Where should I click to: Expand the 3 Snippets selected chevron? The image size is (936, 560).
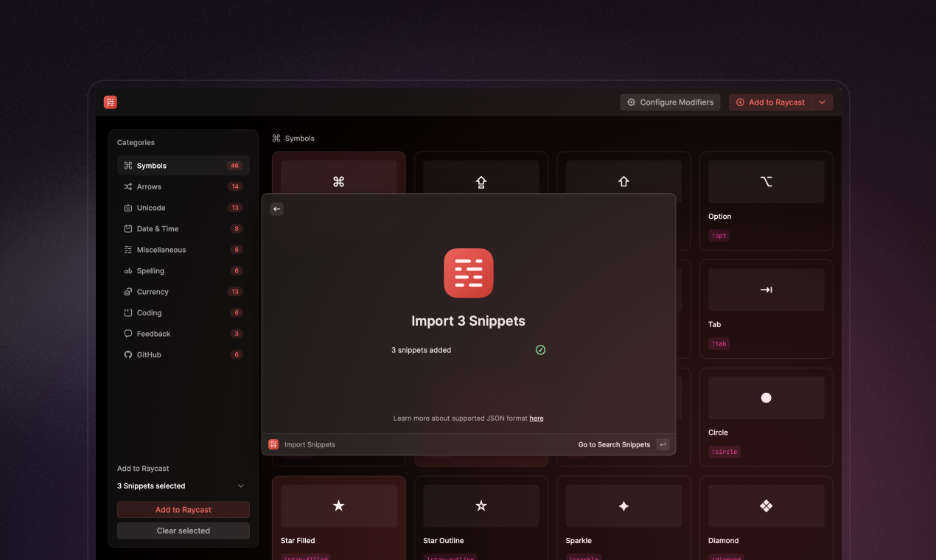coord(240,486)
